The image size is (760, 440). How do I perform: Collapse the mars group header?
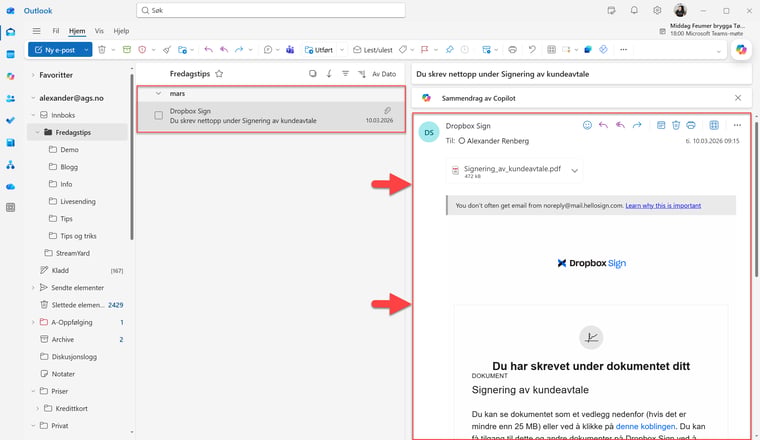coord(158,93)
